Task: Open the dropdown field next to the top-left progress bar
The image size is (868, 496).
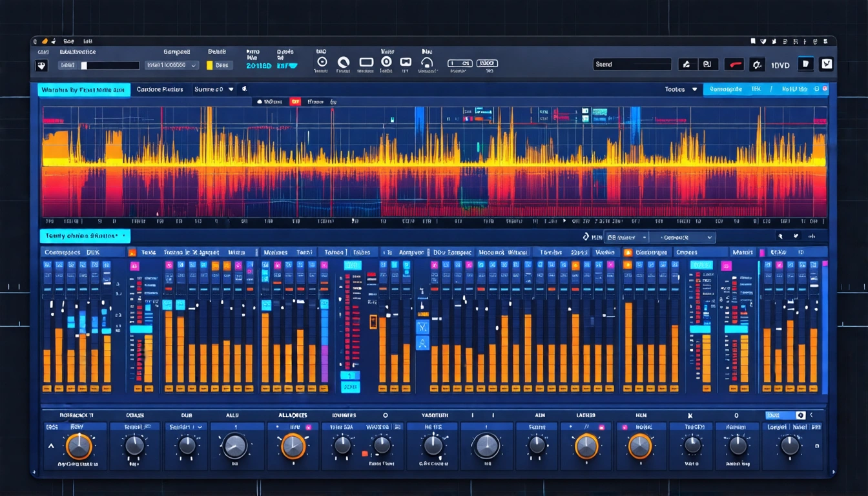Action: [172, 65]
